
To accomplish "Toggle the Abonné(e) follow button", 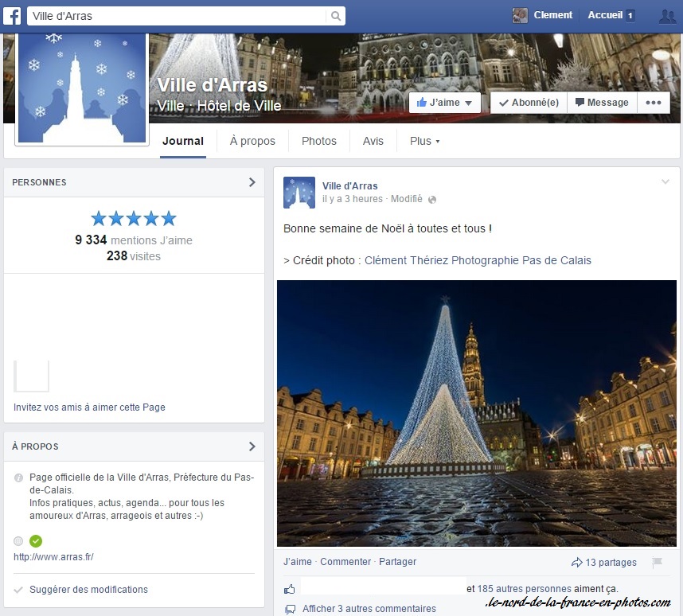I will coord(528,103).
